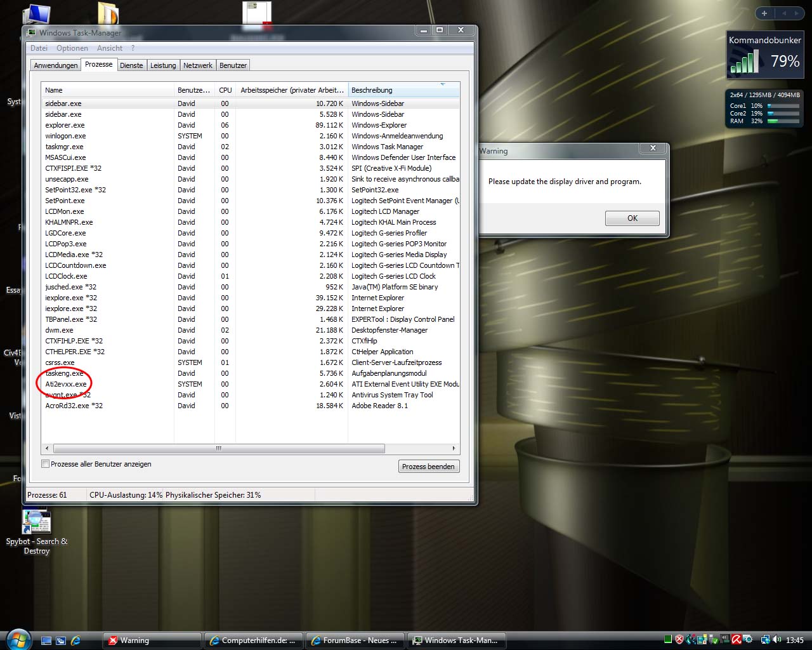Sort by the CPU column header
Viewport: 812px width, 650px height.
tap(225, 90)
